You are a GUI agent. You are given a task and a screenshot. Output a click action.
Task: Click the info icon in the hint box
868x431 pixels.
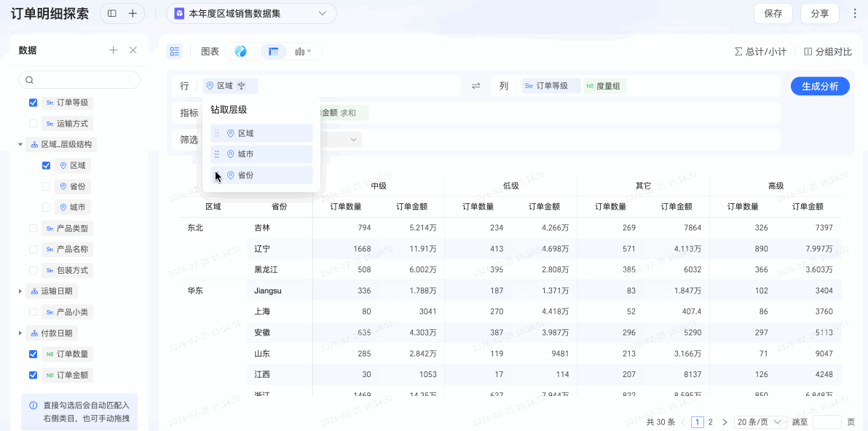tap(33, 405)
